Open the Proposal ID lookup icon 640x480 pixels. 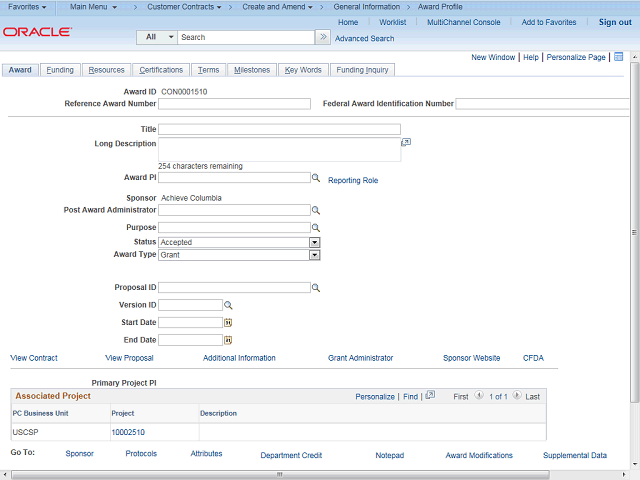point(315,288)
